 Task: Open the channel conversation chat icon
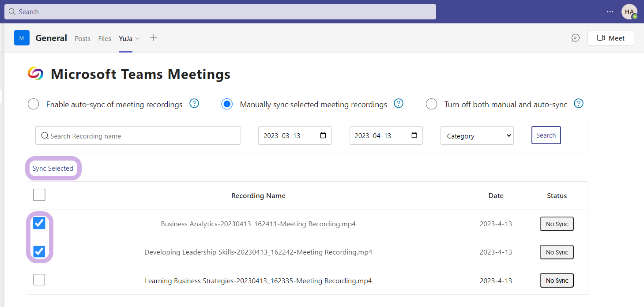(576, 38)
